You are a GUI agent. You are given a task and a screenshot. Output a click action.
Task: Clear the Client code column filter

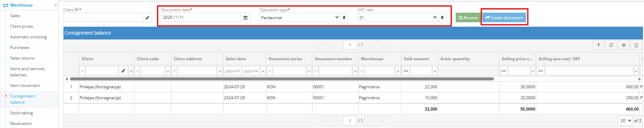coord(168,71)
